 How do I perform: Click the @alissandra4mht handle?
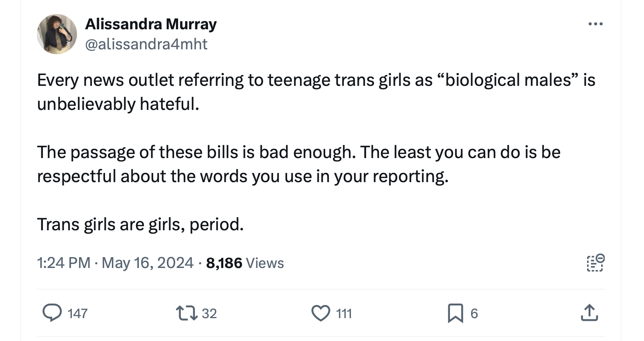(146, 44)
